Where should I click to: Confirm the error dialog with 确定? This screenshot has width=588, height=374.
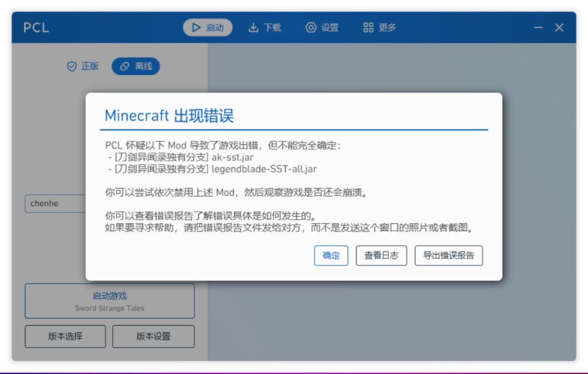click(331, 256)
